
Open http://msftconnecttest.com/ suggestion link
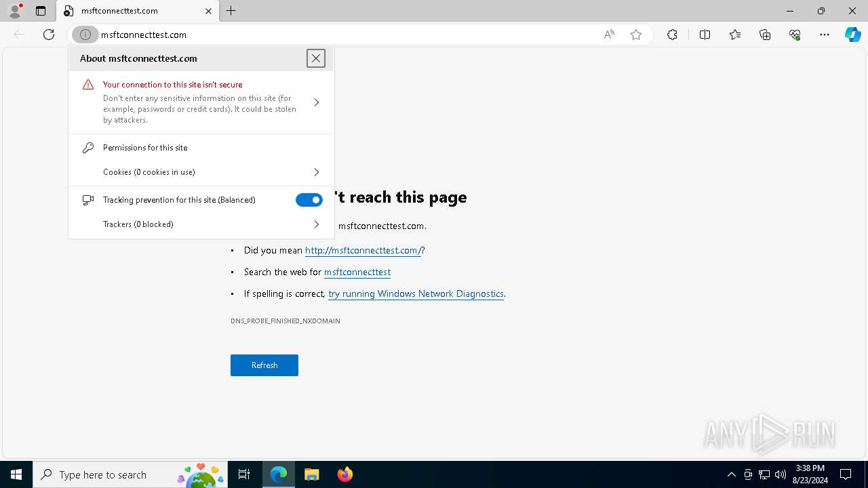[363, 250]
